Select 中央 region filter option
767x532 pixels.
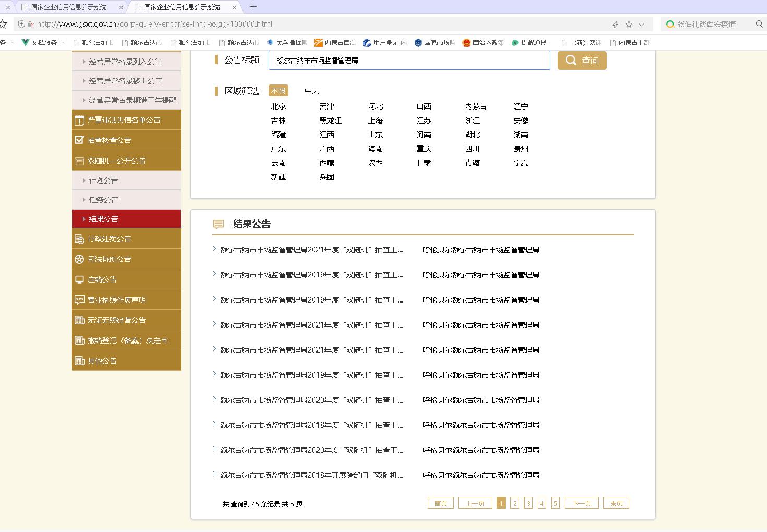(x=312, y=91)
